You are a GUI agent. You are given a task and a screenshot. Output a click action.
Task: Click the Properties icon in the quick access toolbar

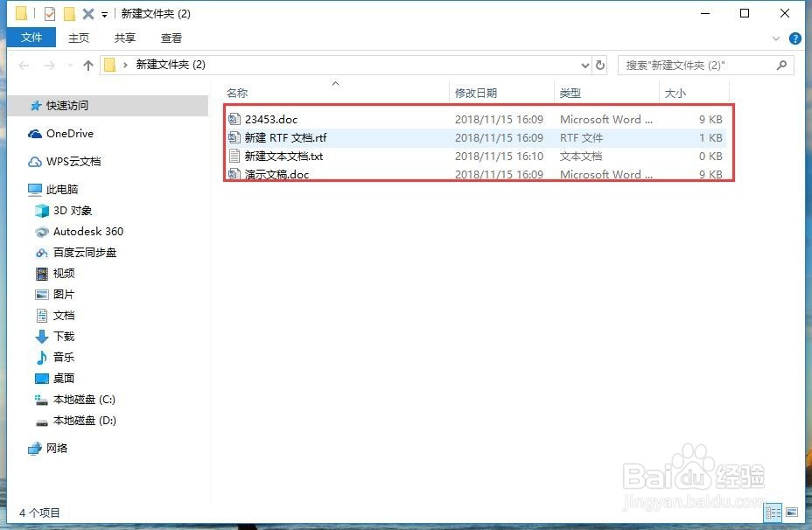coord(49,13)
